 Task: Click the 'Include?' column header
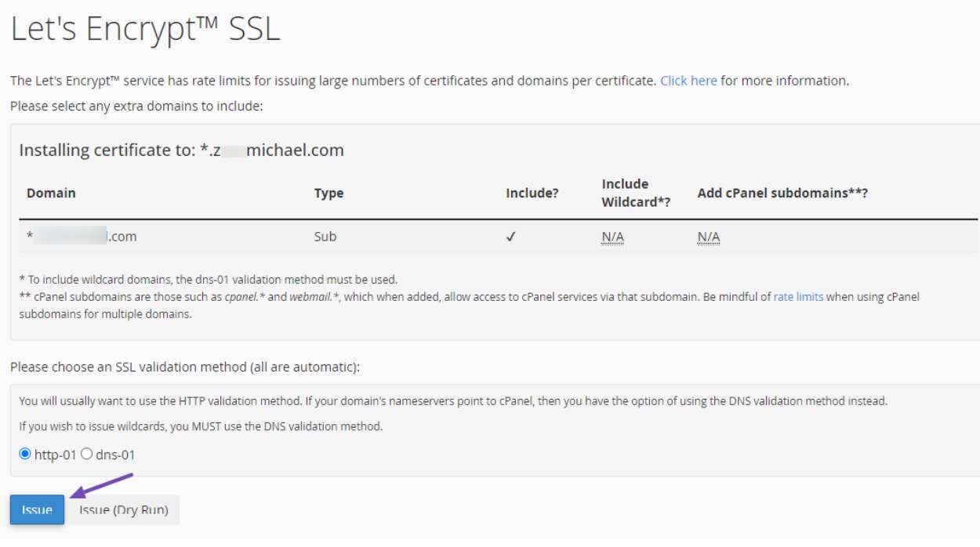(x=532, y=193)
